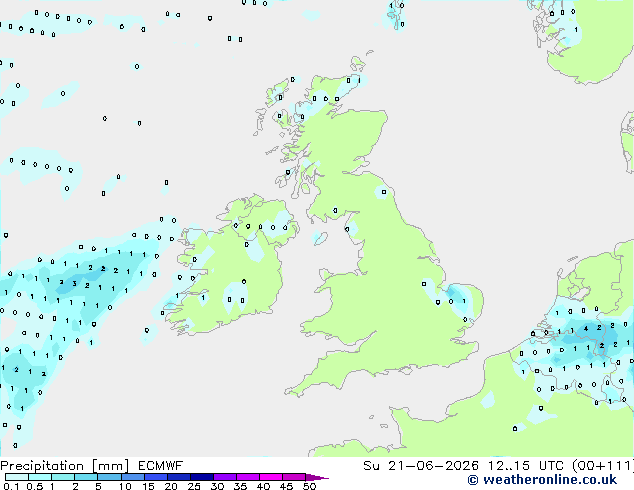Open the weatheronline.co.uk copyright link
634x490 pixels.
coord(542,480)
